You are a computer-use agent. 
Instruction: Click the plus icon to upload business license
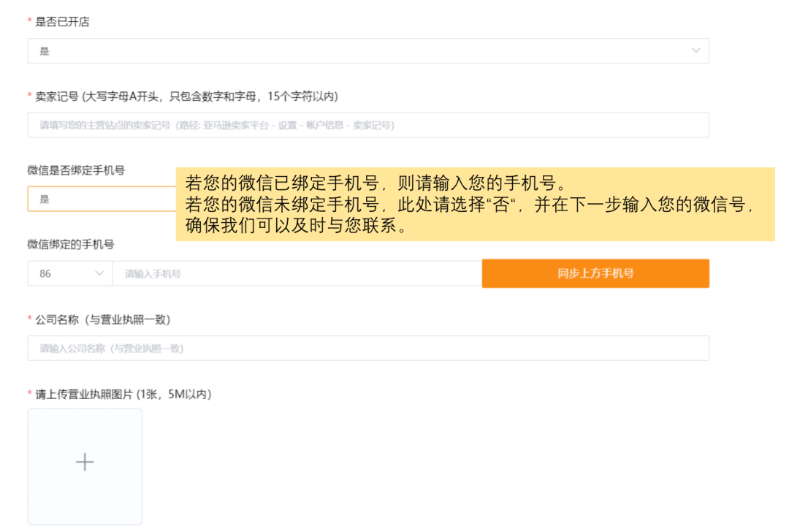pyautogui.click(x=85, y=462)
